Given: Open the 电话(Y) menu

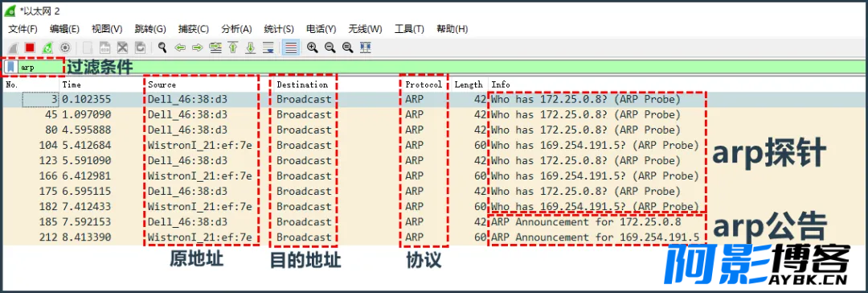Looking at the screenshot, I should 321,29.
